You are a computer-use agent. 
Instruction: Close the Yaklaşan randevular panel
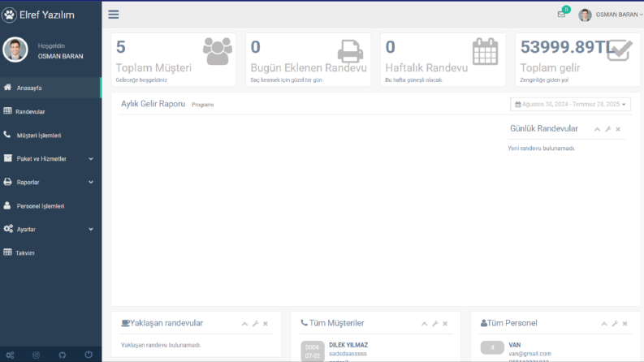pyautogui.click(x=266, y=324)
